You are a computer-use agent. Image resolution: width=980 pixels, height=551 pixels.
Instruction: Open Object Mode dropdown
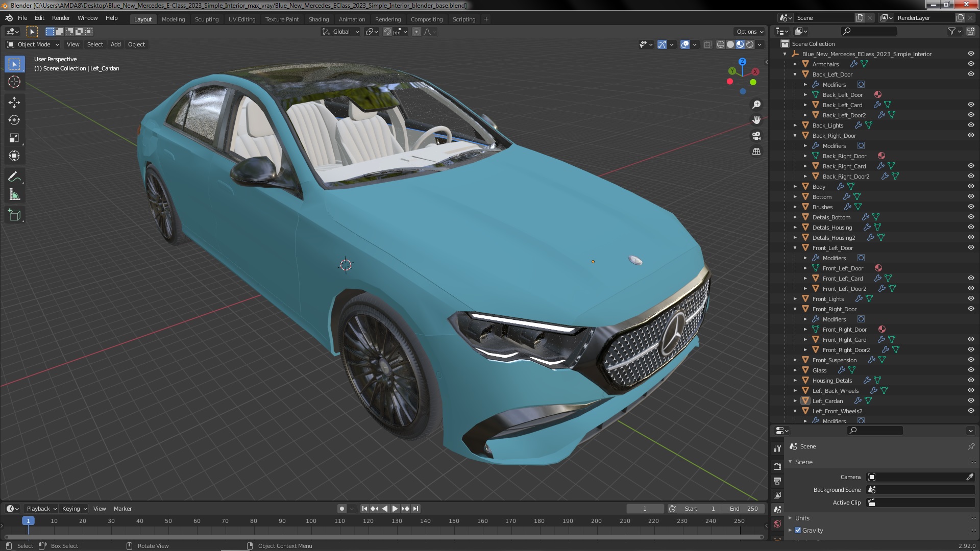(x=33, y=44)
